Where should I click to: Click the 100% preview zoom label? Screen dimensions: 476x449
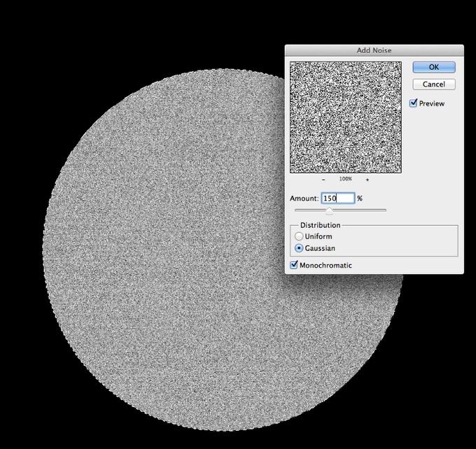point(346,179)
